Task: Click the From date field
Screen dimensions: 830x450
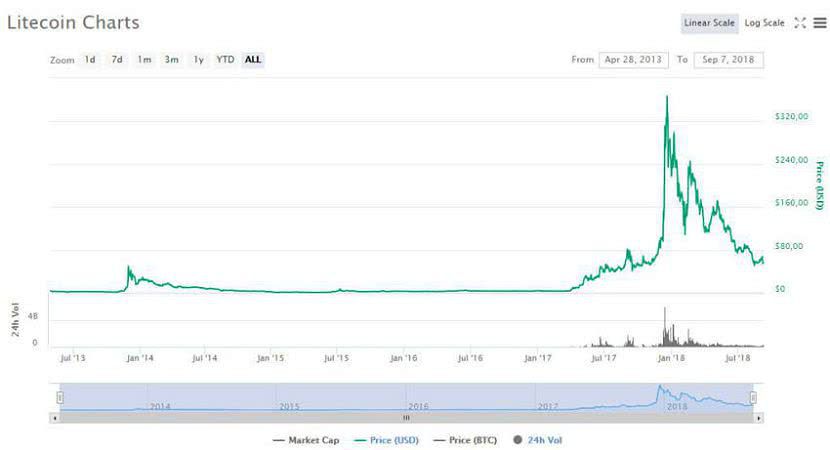Action: [634, 60]
